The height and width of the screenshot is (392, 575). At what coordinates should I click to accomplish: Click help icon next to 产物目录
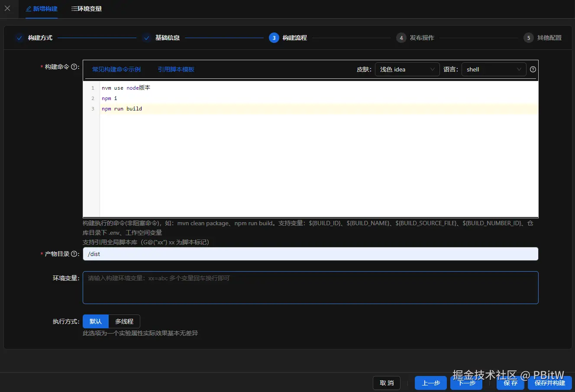pyautogui.click(x=74, y=254)
